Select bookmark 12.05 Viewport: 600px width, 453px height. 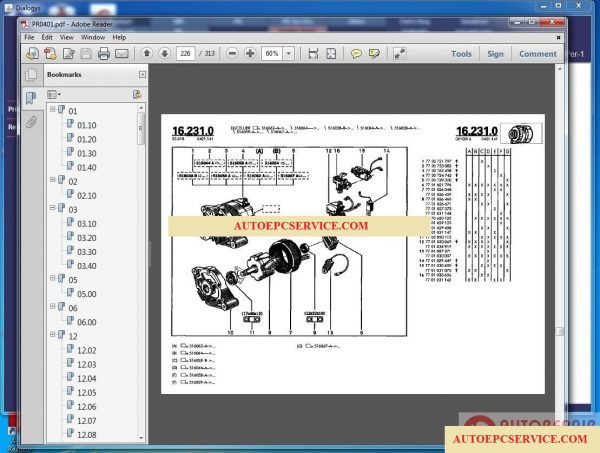86,393
